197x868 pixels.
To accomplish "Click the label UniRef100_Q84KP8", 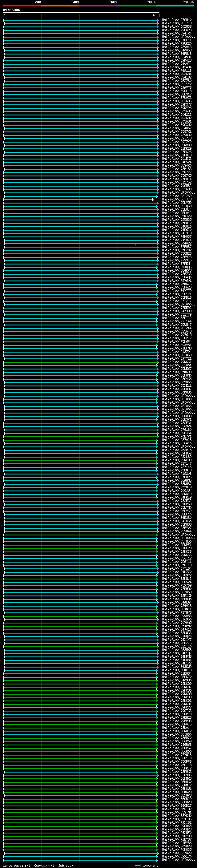I will [177, 271].
